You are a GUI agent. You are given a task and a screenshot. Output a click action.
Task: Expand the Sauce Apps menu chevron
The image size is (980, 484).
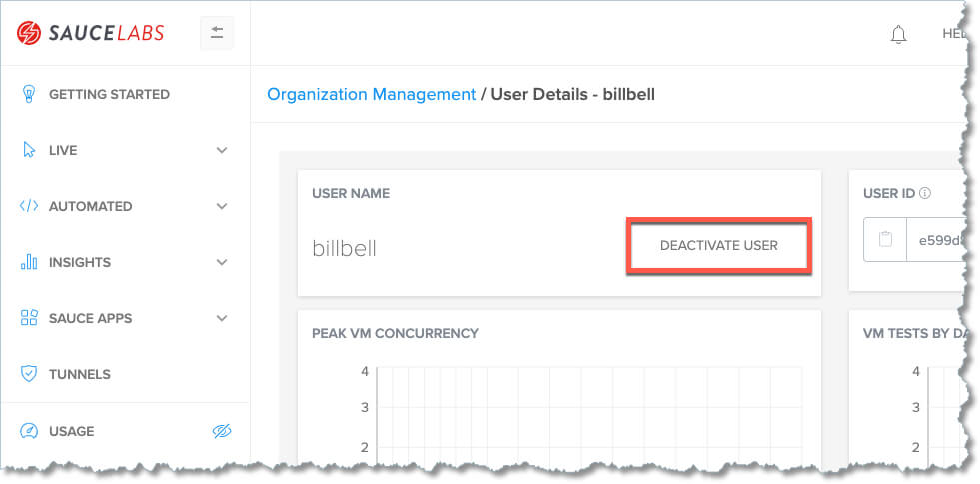tap(222, 318)
